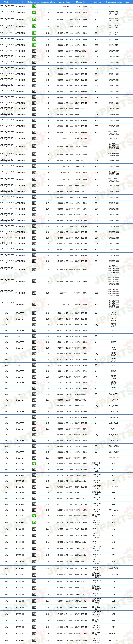Viewport: 133px width, 644px height.
Task: Click ON icon for Sprinter OM 646.990, OM 646.986, OM 646.989
Action: click(34, 146)
